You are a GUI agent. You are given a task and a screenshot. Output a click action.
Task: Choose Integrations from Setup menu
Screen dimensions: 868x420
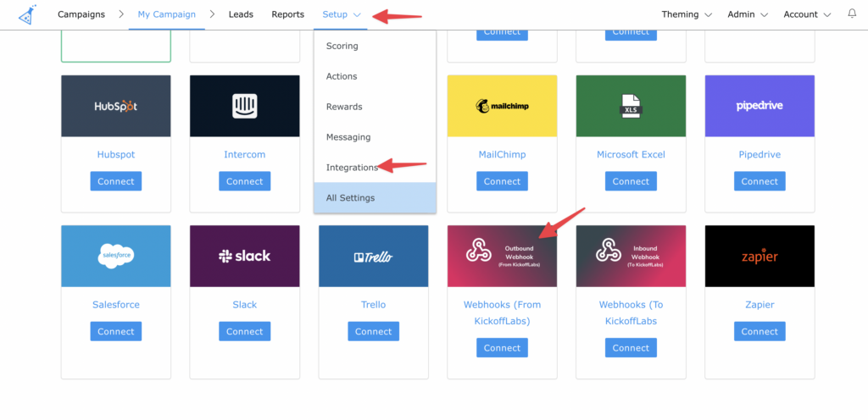pos(375,168)
